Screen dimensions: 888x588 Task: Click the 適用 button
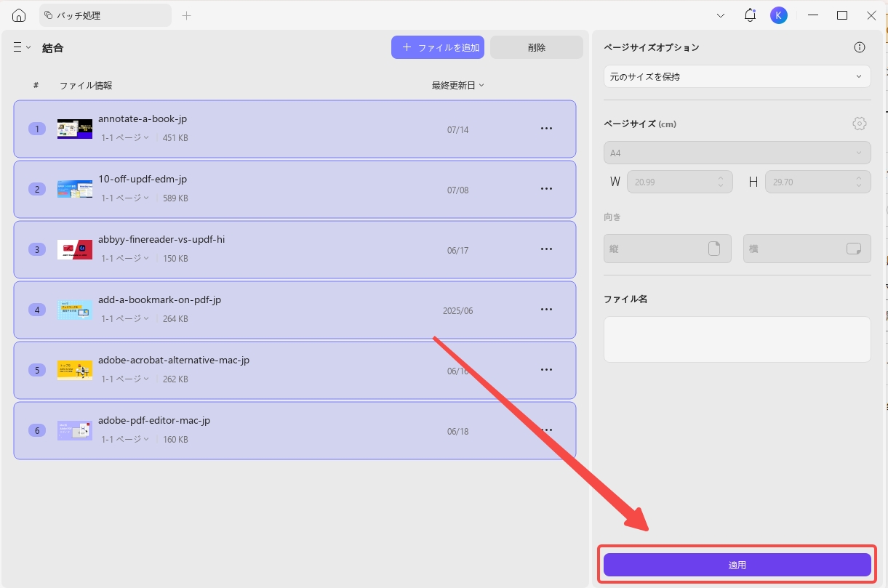(737, 565)
